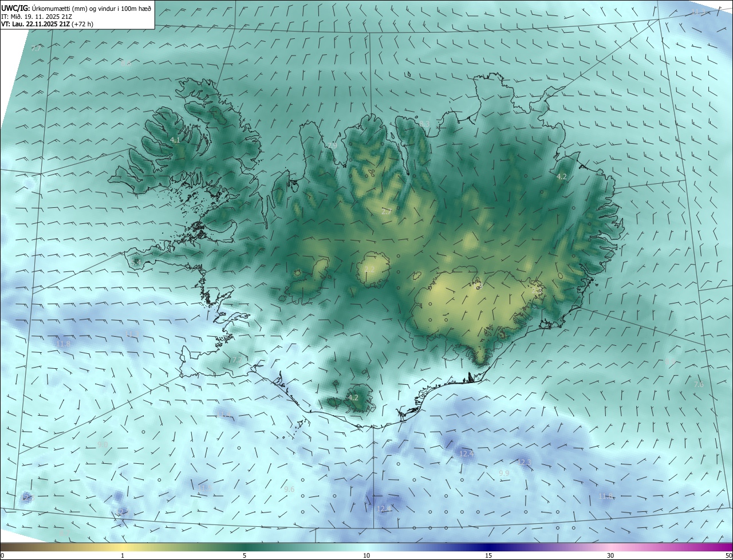This screenshot has width=733, height=560.
Task: Click the colorbar tick label 0
Action: (2, 555)
